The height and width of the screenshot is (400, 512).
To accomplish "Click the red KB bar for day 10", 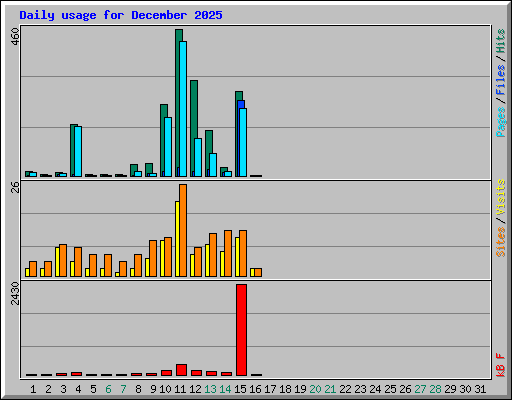I will click(x=166, y=373).
